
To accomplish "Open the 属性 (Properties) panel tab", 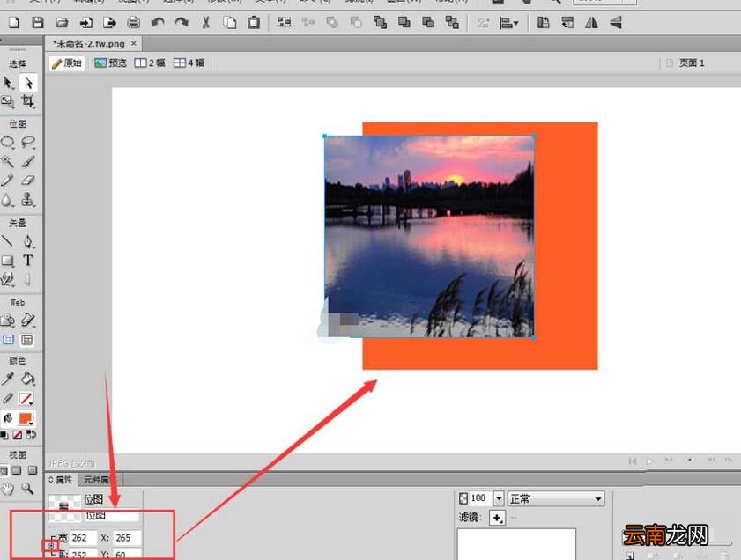I will coord(62,480).
